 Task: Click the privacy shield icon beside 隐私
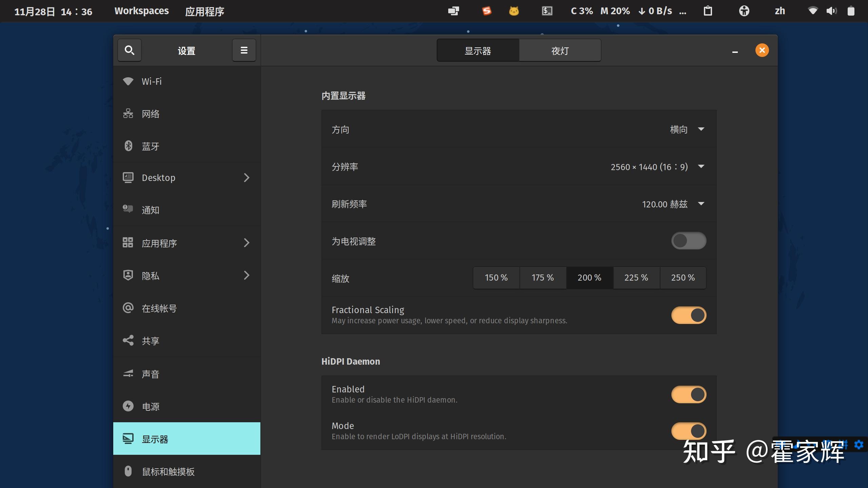(128, 275)
